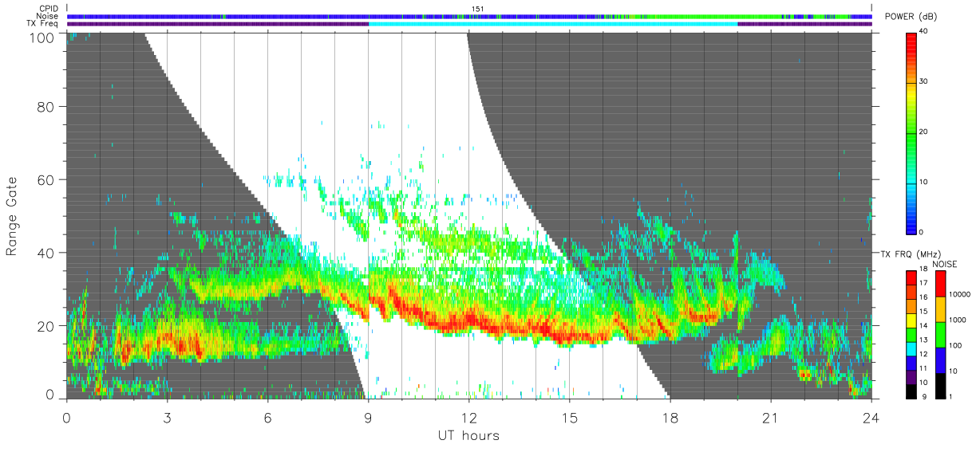The width and height of the screenshot is (980, 452).
Task: Click the x-axis tick label '9'
Action: click(368, 418)
